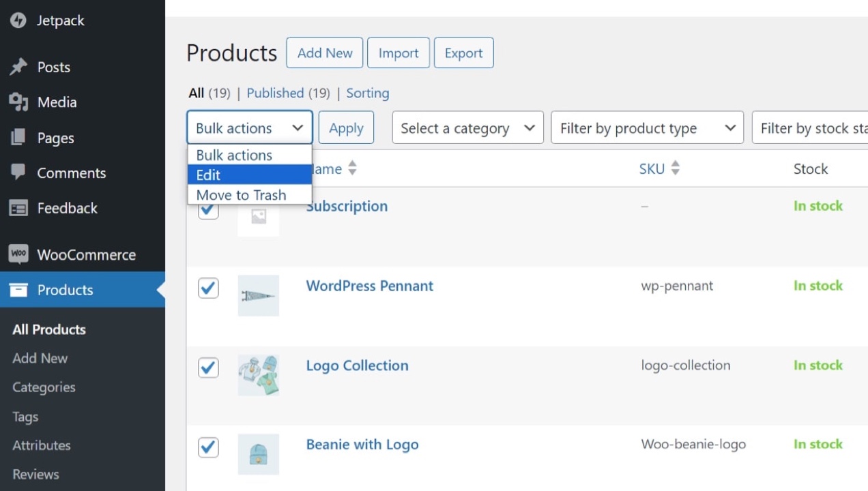Viewport: 868px width, 491px height.
Task: Click the Products sidebar icon
Action: [18, 290]
